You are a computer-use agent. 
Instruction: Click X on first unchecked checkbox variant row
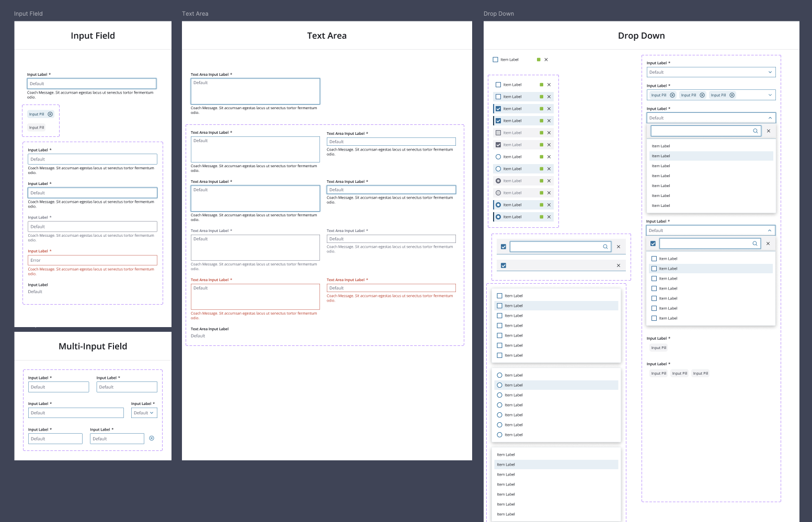pos(549,85)
